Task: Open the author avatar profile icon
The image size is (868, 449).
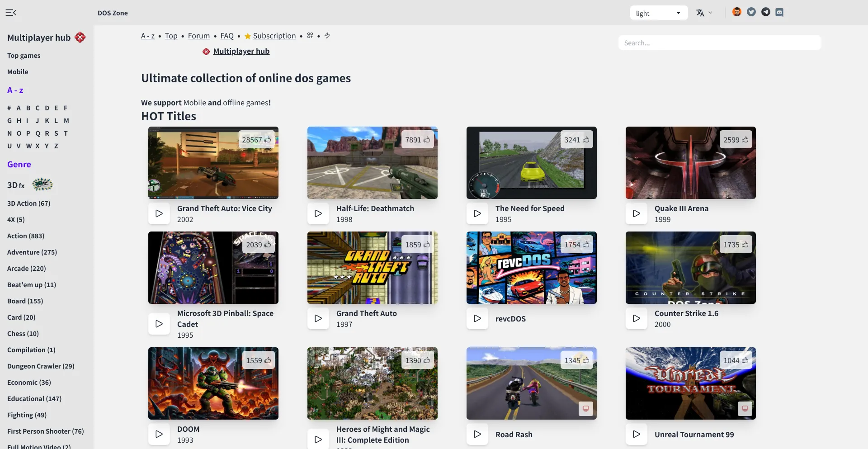Action: coord(737,12)
